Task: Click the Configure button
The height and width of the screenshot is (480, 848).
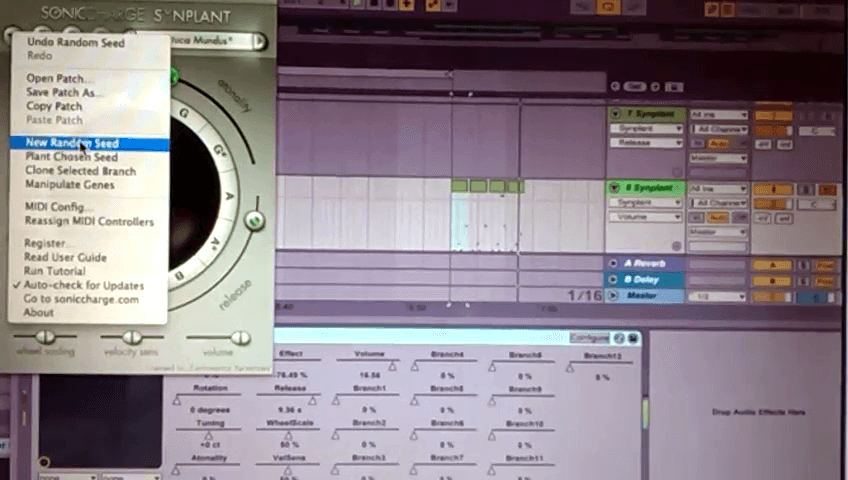Action: 589,338
